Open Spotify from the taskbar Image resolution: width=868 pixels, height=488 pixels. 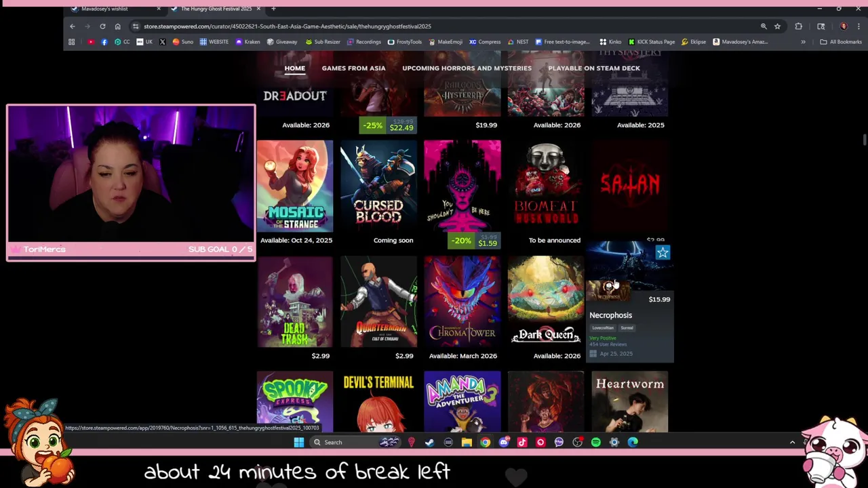(x=595, y=442)
